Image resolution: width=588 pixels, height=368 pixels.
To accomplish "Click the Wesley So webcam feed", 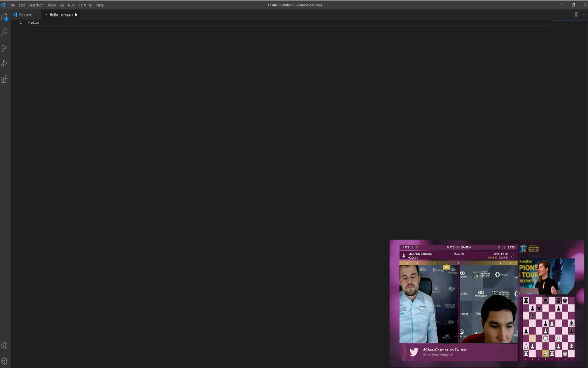I will tap(489, 304).
